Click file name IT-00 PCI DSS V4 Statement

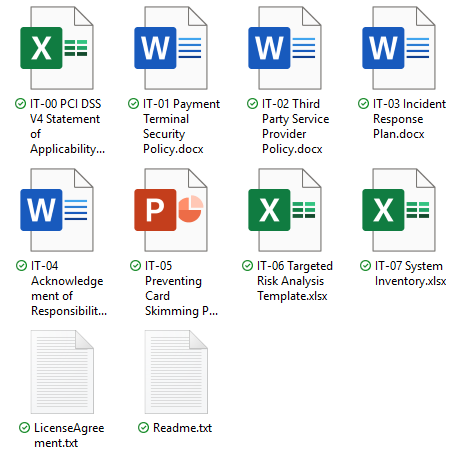point(67,127)
